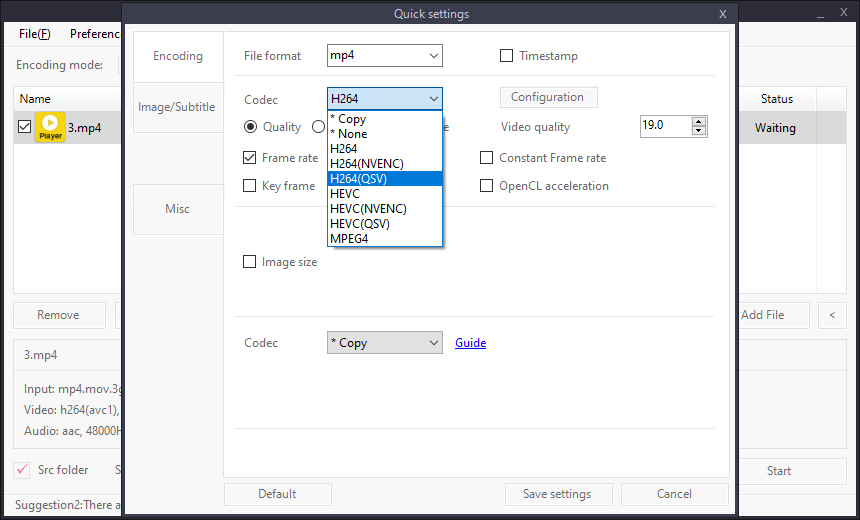
Task: Open the Misc tab
Action: coord(177,209)
